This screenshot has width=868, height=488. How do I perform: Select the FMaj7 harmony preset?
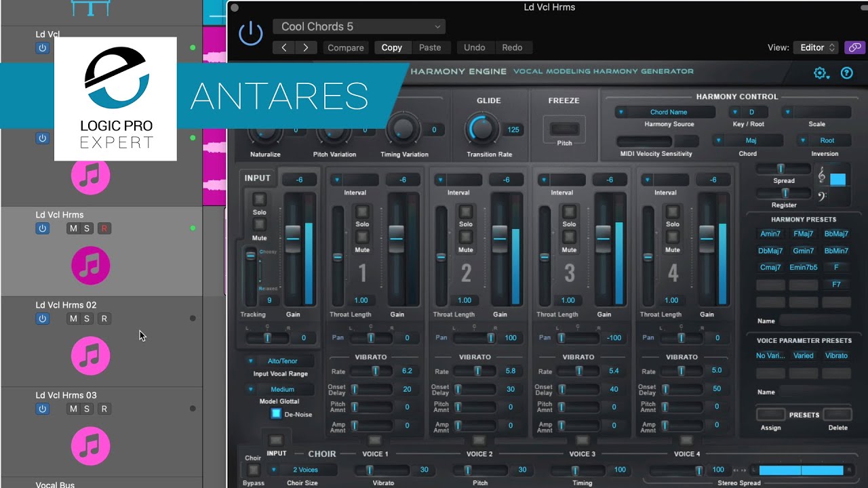pos(803,234)
